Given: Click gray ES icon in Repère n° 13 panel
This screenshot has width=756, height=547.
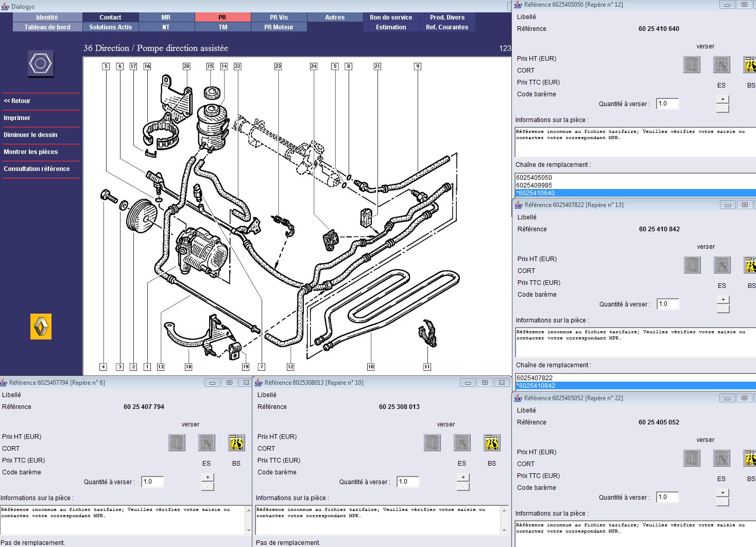Looking at the screenshot, I should (722, 265).
